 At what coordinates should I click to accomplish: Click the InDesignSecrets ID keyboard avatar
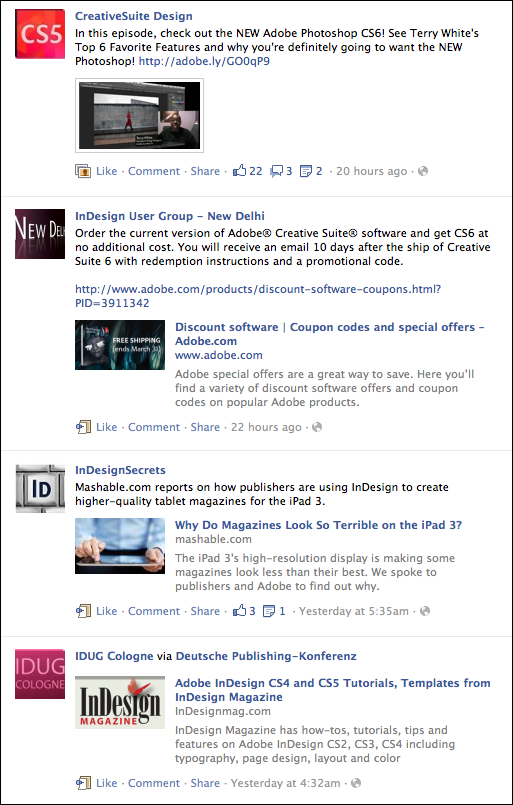(x=40, y=488)
